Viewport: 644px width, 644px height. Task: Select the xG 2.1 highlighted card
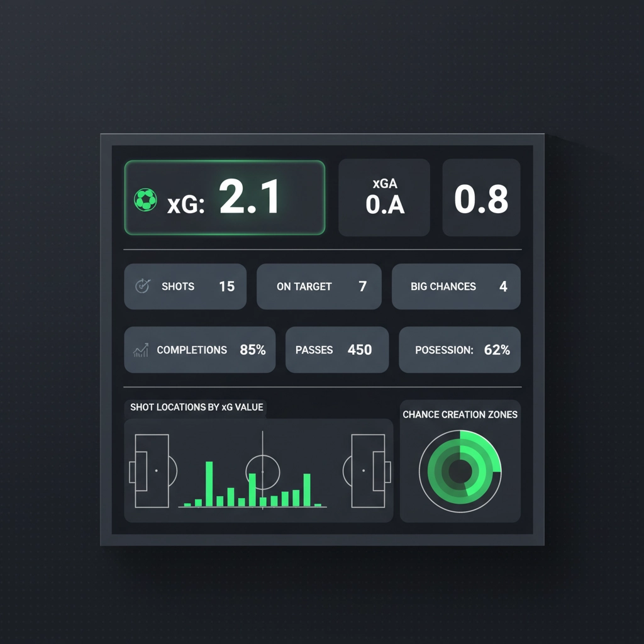click(225, 197)
